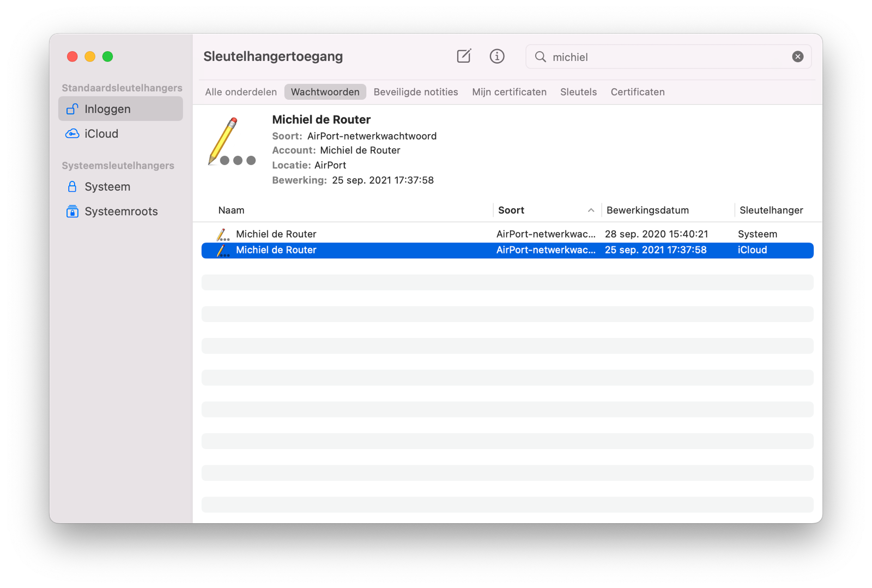
Task: Click the AirPort-netwerkwac... cell in the Systeem row
Action: coord(546,234)
